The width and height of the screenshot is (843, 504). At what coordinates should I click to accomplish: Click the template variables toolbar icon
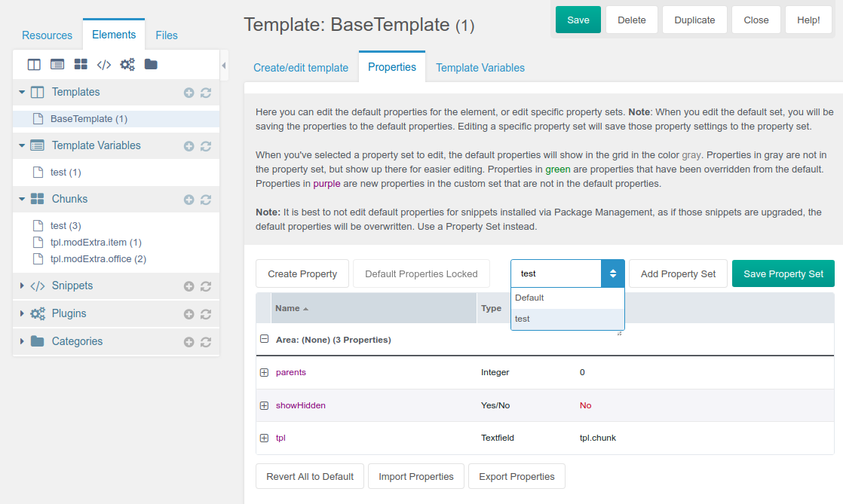57,65
